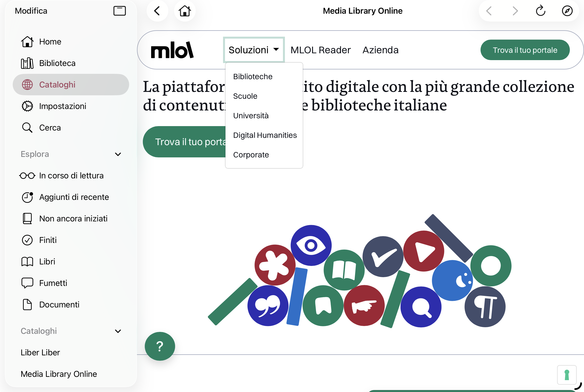Click the colorful icons illustration
This screenshot has width=584, height=392.
tap(359, 271)
